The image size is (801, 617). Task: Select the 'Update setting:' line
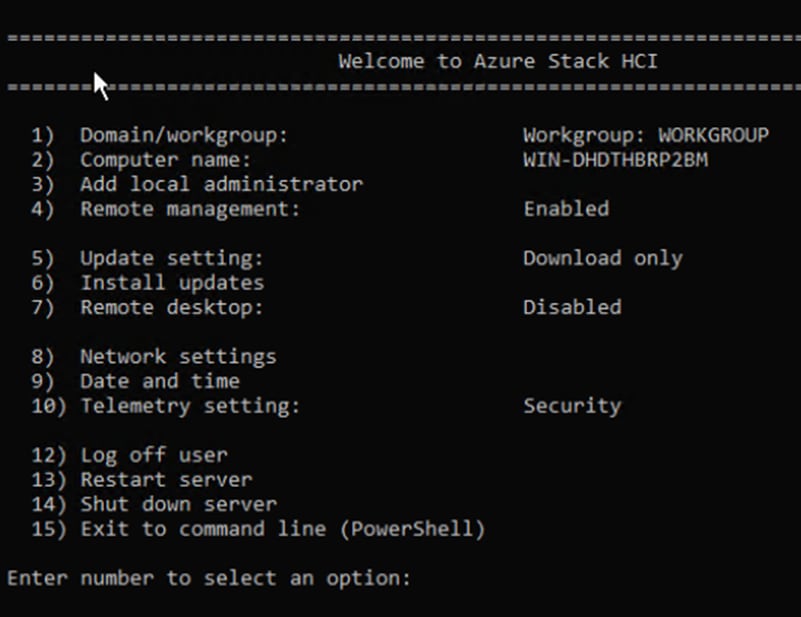tap(147, 258)
